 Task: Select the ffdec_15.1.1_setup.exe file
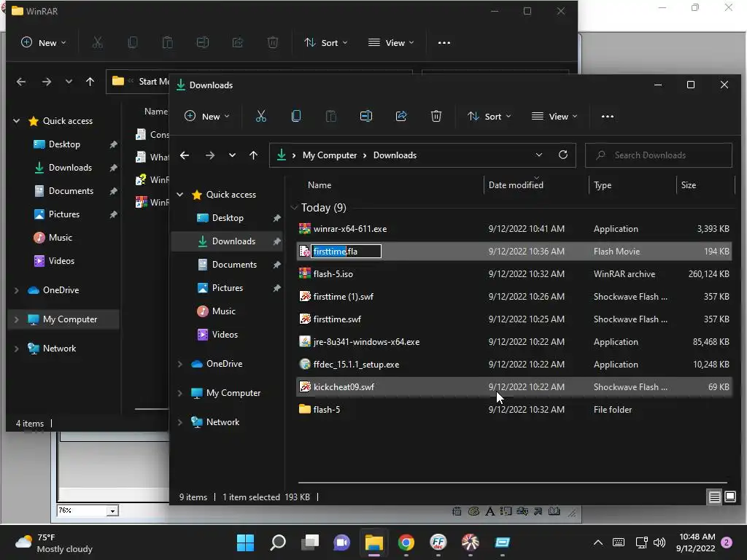tap(356, 365)
